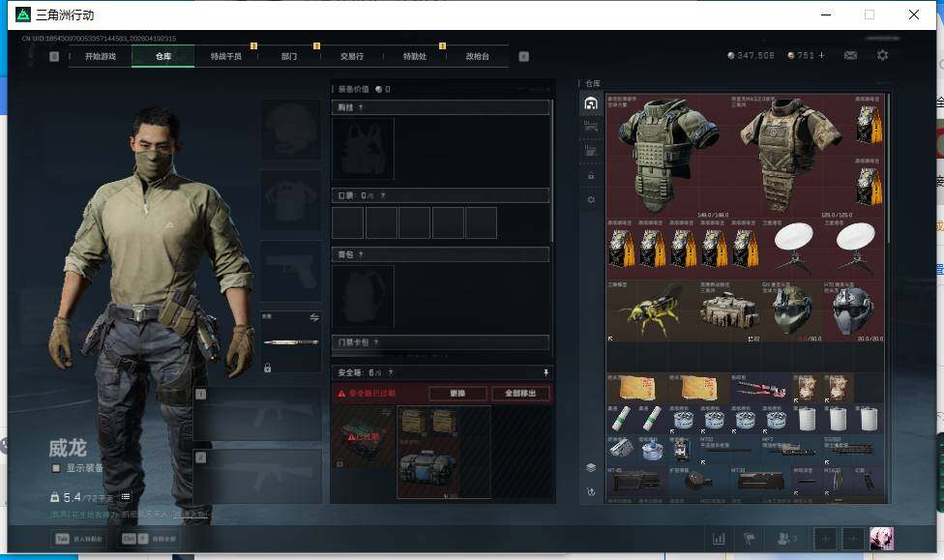The image size is (944, 560).
Task: Go to the 交易行 tab
Action: (x=352, y=56)
